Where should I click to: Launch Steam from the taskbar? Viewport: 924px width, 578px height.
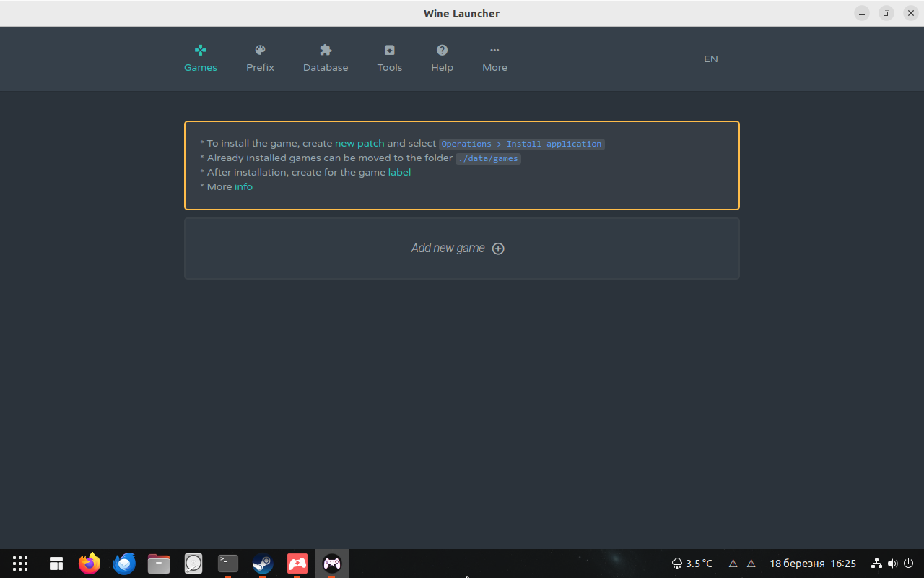point(263,564)
